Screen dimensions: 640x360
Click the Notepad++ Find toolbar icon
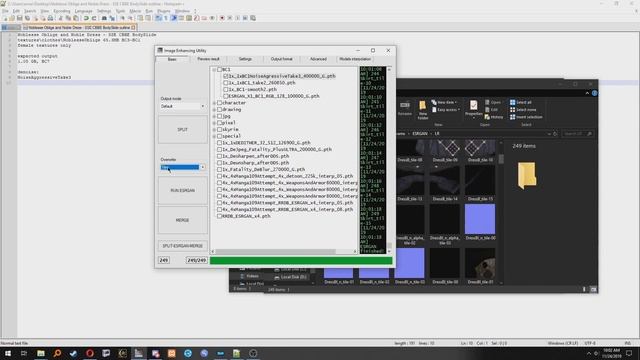[x=104, y=18]
